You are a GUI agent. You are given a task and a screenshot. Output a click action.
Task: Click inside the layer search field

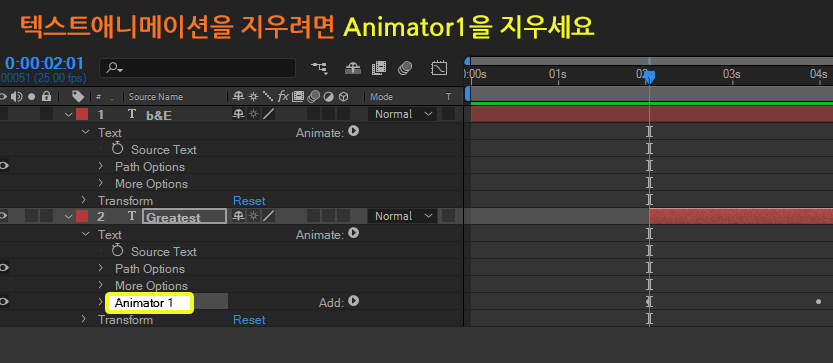coord(197,68)
